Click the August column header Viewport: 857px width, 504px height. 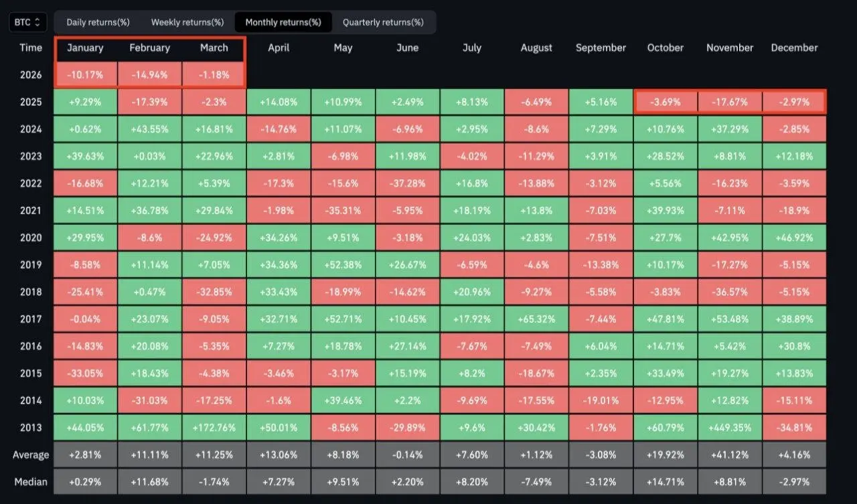pyautogui.click(x=536, y=48)
